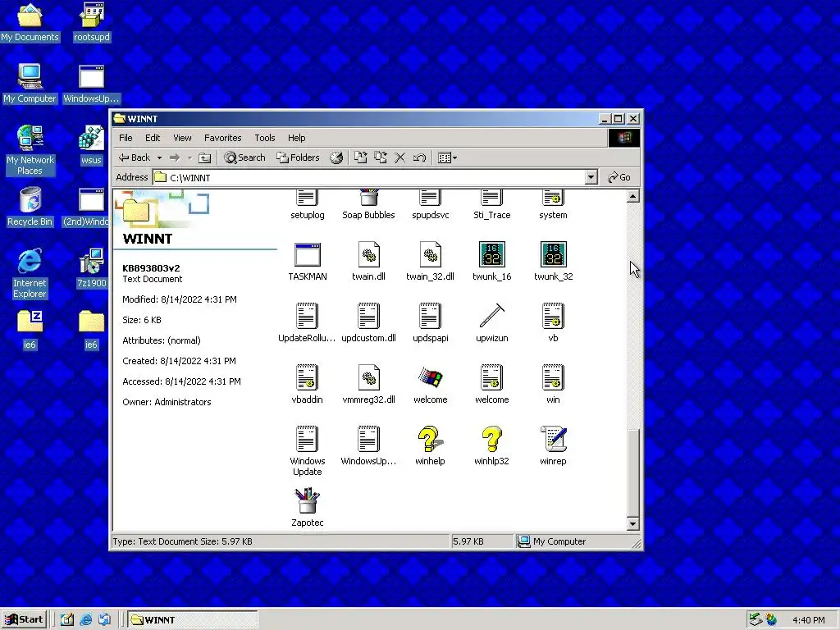Viewport: 840px width, 630px height.
Task: Select the updcustom.dll file
Action: pyautogui.click(x=368, y=323)
